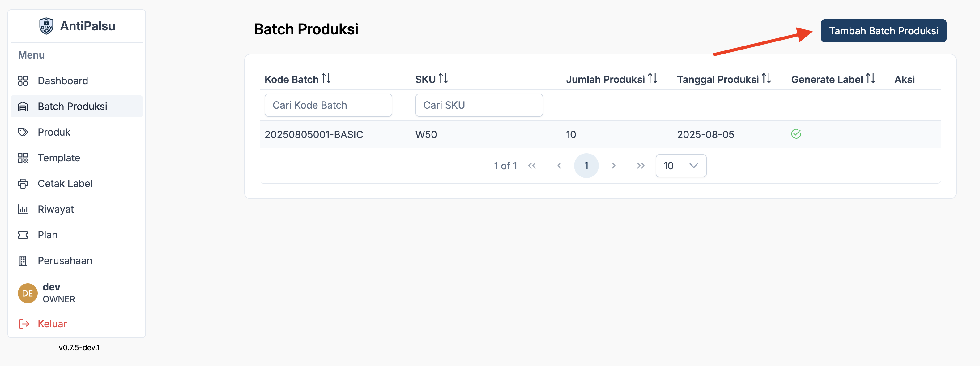Go to the first page arrow

532,166
